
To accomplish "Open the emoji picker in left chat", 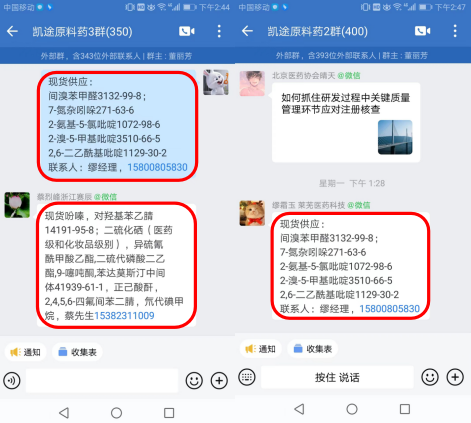I will [194, 380].
